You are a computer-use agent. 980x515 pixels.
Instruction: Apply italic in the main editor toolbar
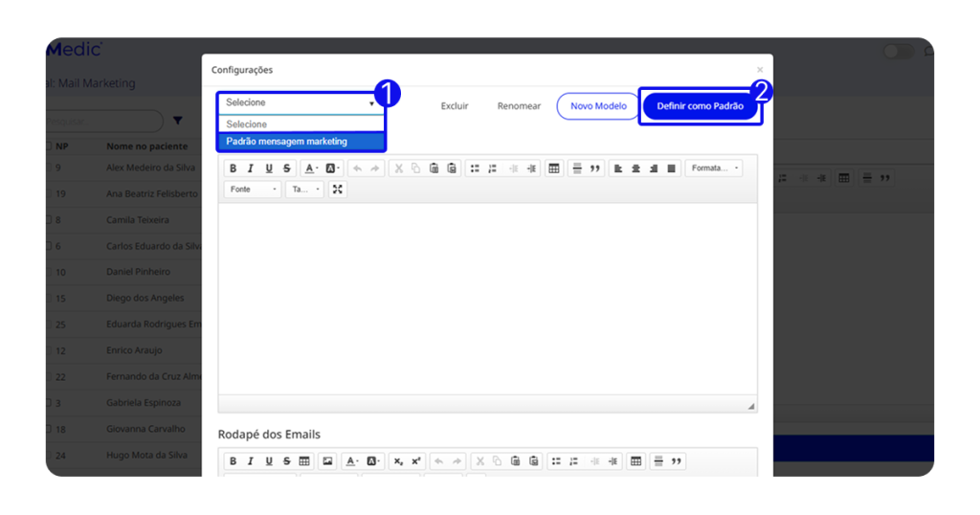(x=251, y=168)
